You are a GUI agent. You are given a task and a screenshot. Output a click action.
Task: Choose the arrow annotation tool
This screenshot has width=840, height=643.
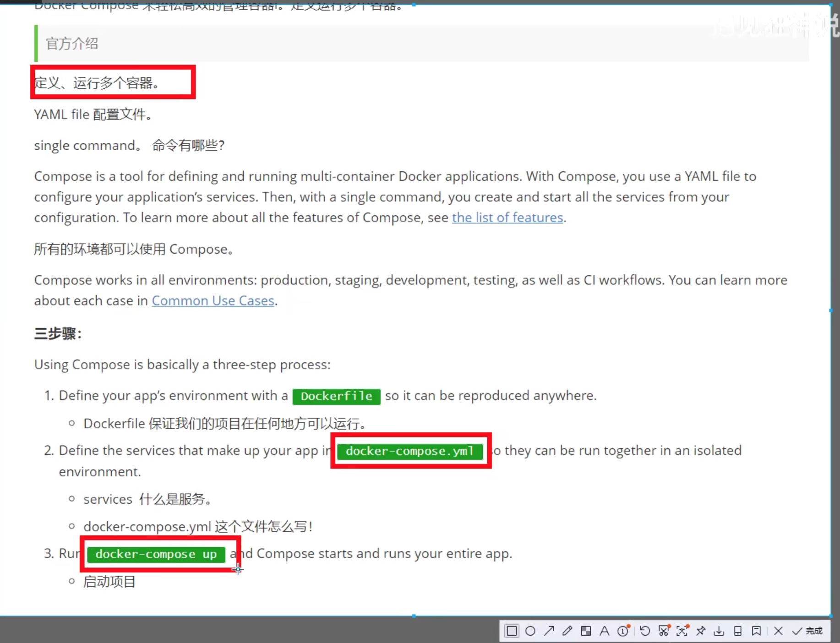coord(549,631)
